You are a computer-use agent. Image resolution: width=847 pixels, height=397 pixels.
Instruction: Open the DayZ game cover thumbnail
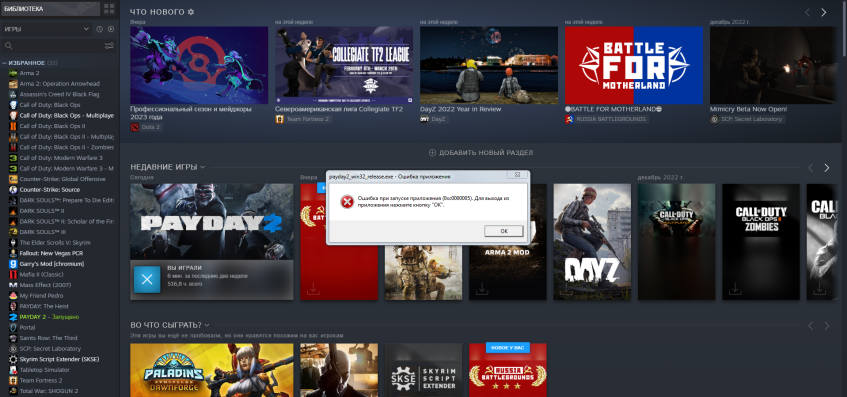(x=592, y=242)
